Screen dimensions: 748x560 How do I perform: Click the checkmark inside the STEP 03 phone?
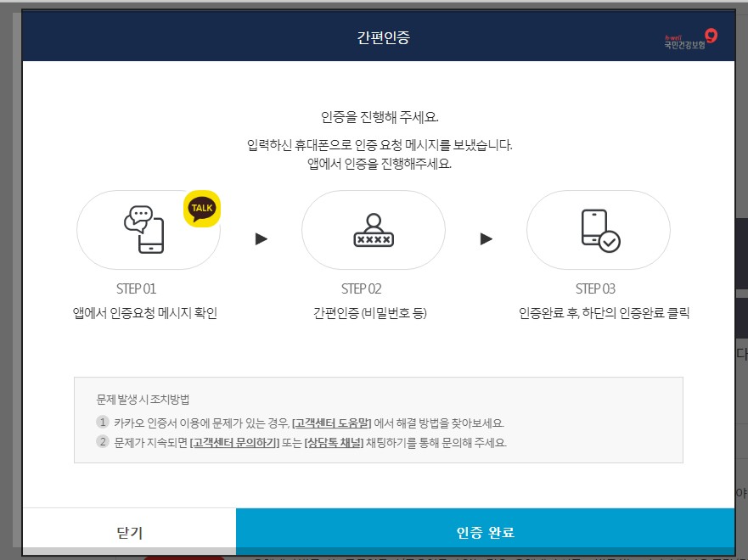click(x=610, y=241)
